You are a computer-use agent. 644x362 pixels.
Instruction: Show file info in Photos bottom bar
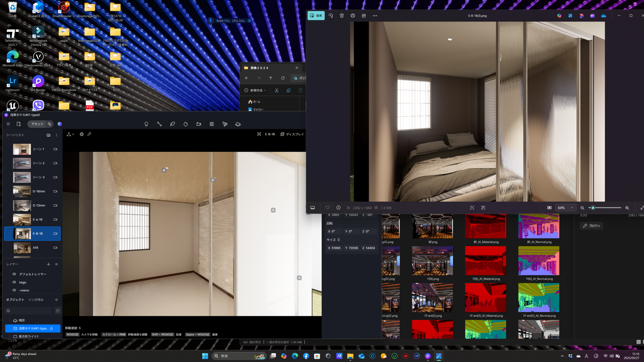(338, 208)
